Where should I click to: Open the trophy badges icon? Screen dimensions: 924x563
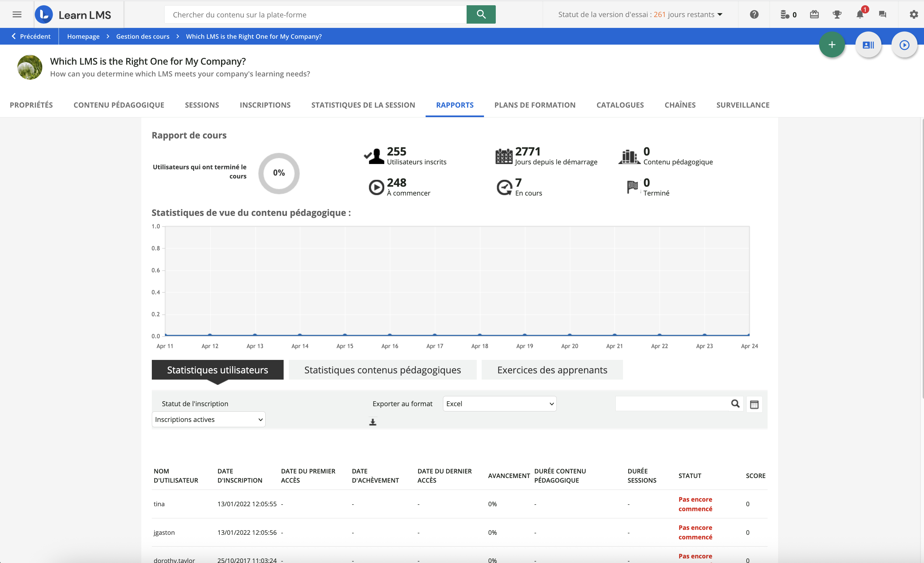click(x=837, y=15)
